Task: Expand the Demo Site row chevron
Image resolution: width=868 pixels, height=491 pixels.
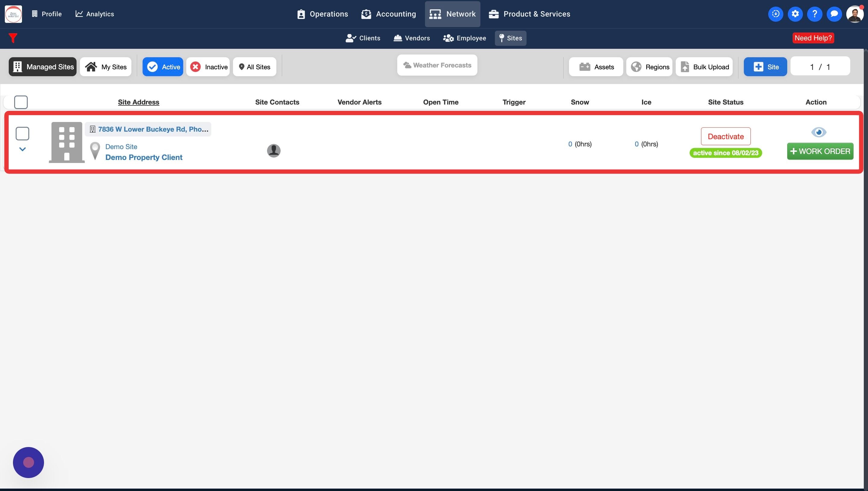Action: tap(22, 149)
